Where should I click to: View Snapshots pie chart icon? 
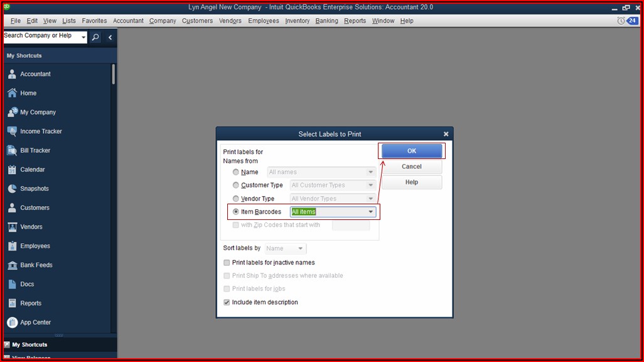13,189
